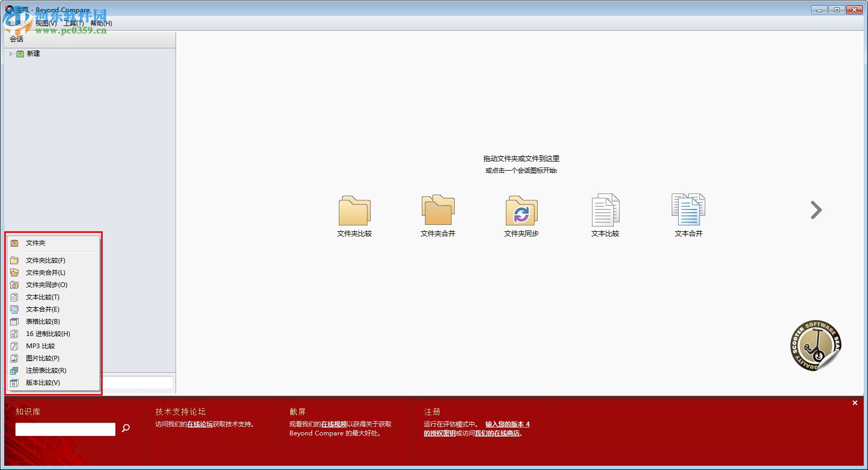The width and height of the screenshot is (868, 470).
Task: Open the 在线论坛 link
Action: tap(200, 424)
